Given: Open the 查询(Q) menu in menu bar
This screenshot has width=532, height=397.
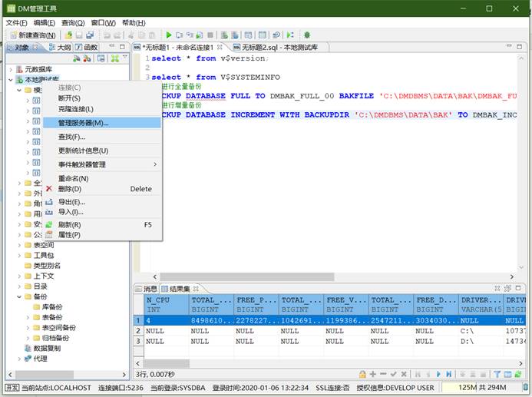Looking at the screenshot, I should point(73,22).
